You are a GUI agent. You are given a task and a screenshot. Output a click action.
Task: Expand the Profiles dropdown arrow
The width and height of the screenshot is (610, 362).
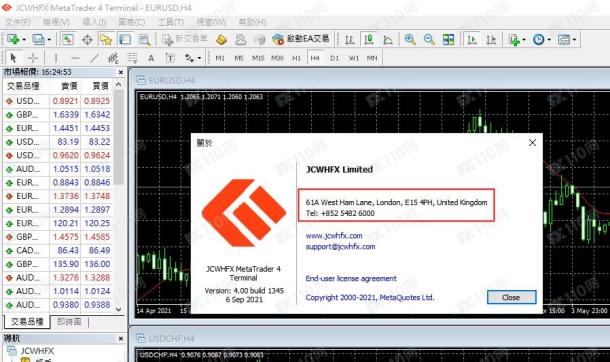49,40
